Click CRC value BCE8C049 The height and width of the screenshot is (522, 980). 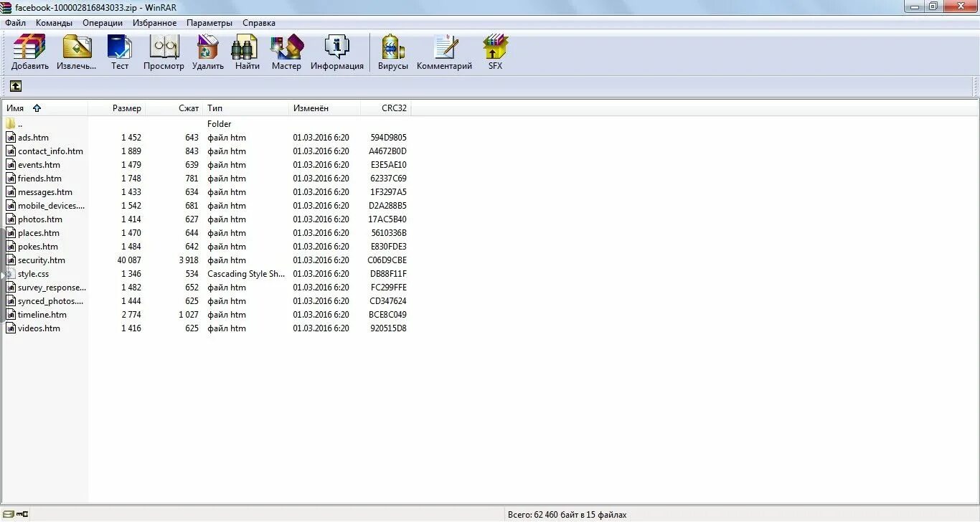point(387,315)
